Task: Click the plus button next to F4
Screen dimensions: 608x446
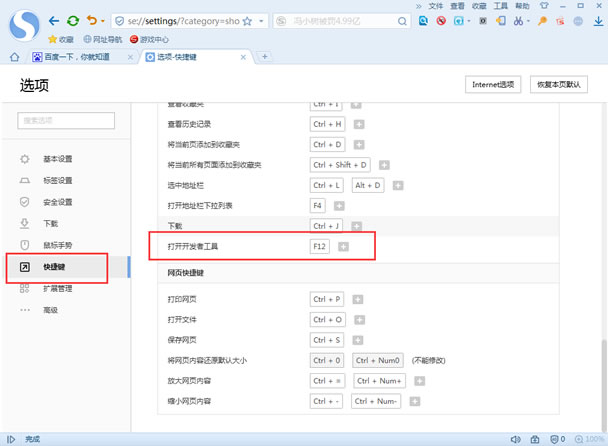Action: tap(339, 206)
